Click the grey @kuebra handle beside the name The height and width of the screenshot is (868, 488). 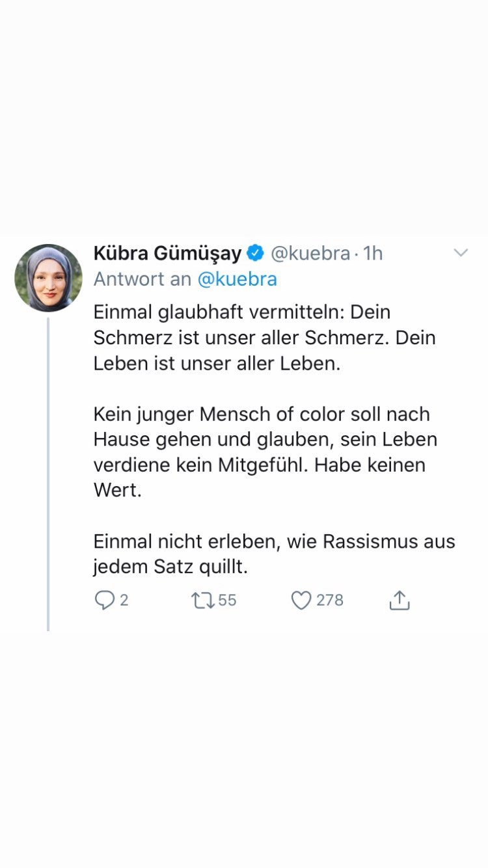310,253
